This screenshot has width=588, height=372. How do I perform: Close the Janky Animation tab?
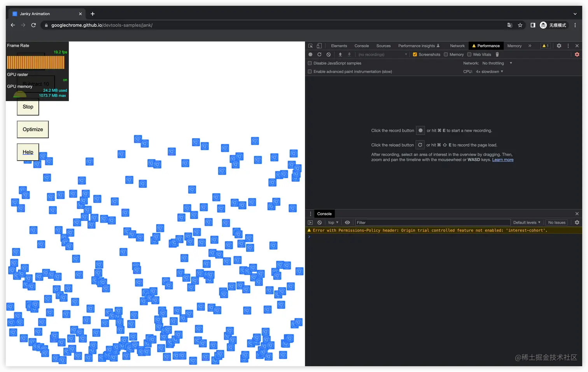coord(80,14)
